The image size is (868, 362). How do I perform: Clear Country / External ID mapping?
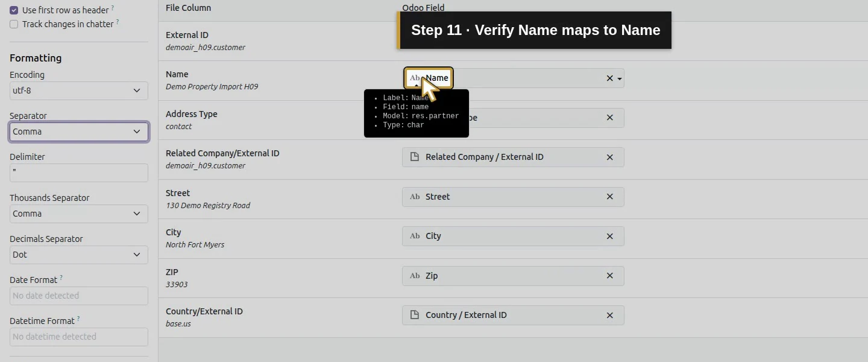click(609, 315)
